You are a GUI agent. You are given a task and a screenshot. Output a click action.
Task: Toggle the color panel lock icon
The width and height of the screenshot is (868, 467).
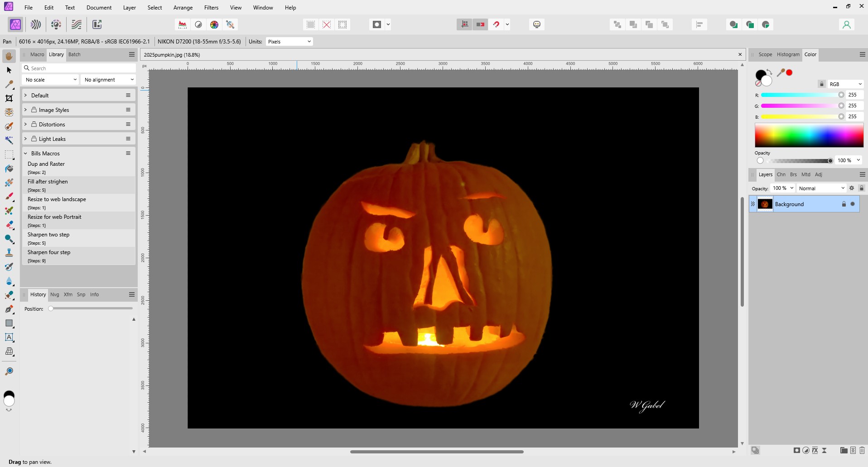pyautogui.click(x=821, y=84)
